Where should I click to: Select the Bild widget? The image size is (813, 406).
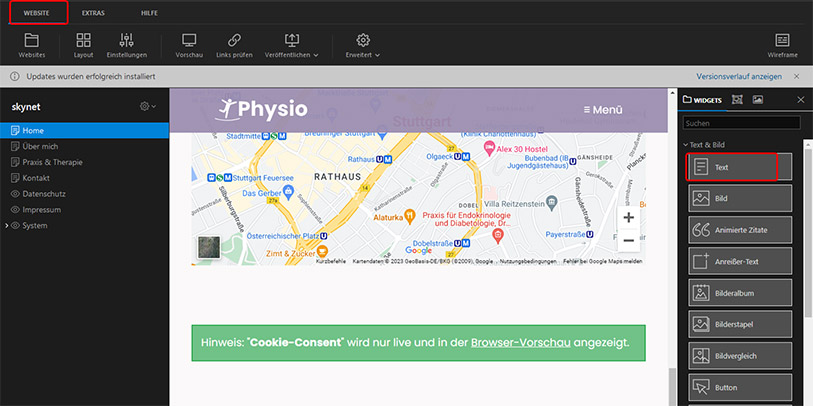[x=740, y=199]
